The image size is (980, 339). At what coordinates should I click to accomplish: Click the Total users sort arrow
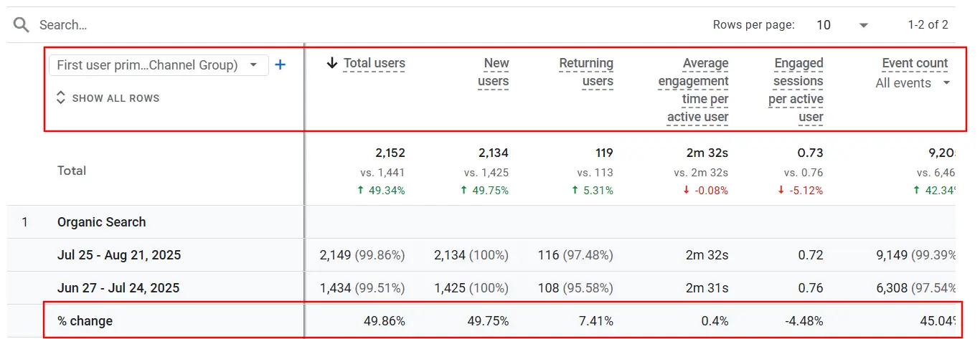tap(331, 63)
